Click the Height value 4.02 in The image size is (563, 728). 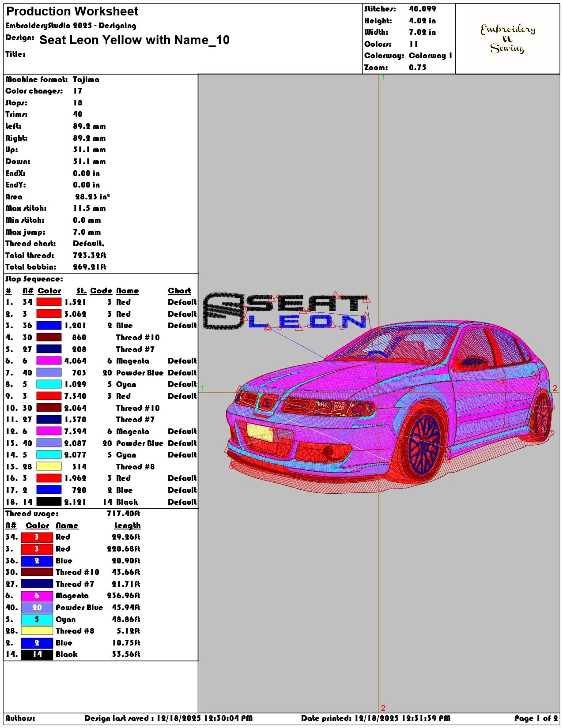pos(423,21)
